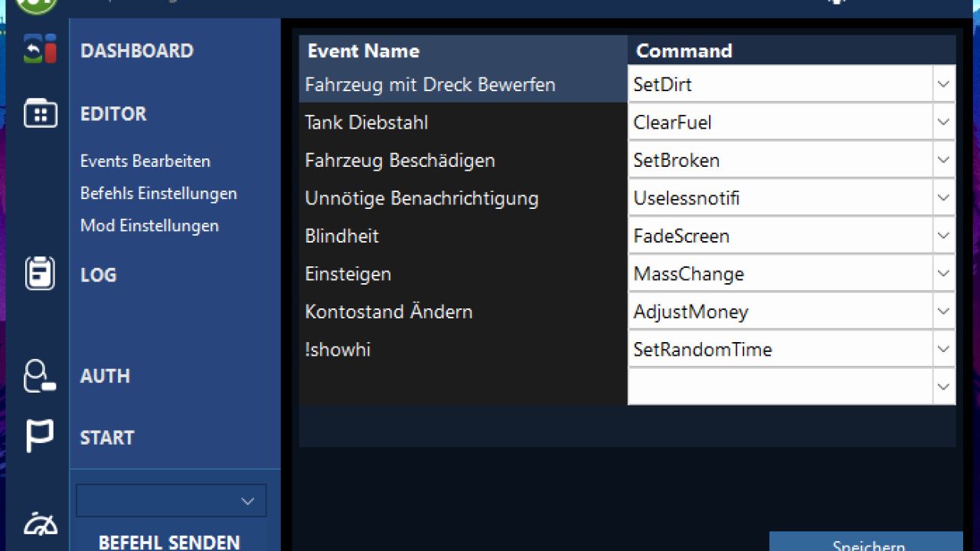Open the FadeScreen command dropdown arrow
Screen dimensions: 980x551
click(x=943, y=236)
